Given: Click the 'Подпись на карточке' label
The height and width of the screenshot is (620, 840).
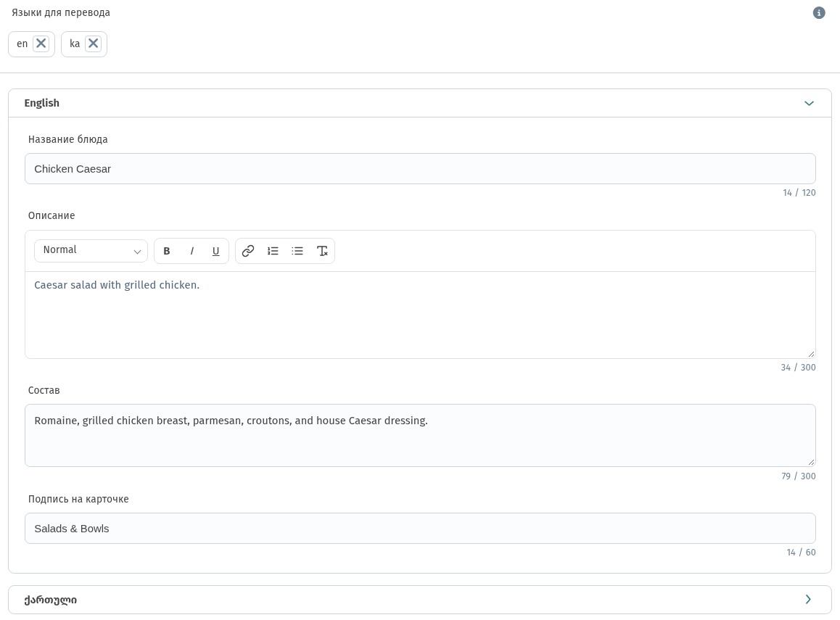Looking at the screenshot, I should (x=78, y=499).
